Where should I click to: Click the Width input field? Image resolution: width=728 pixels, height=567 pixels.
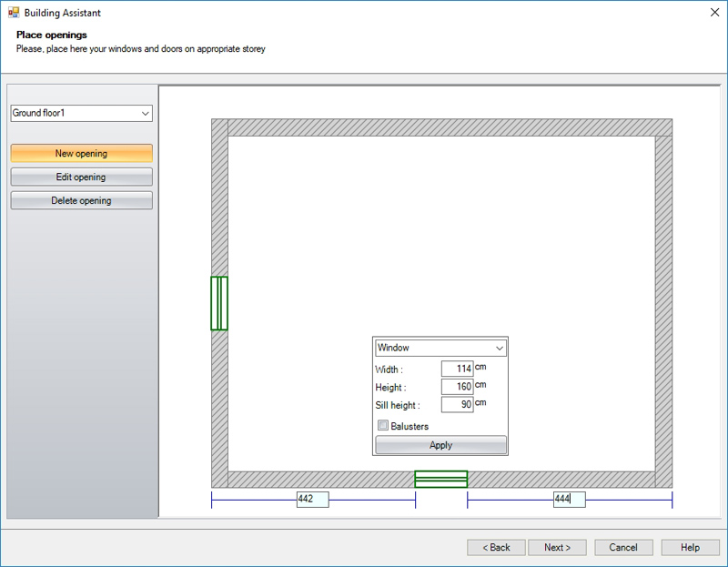(x=457, y=369)
